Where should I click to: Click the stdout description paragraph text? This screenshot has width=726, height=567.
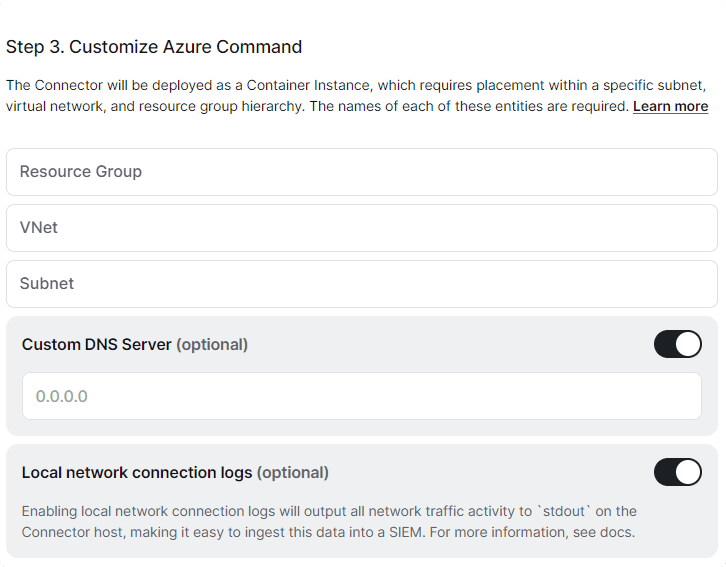tap(329, 522)
